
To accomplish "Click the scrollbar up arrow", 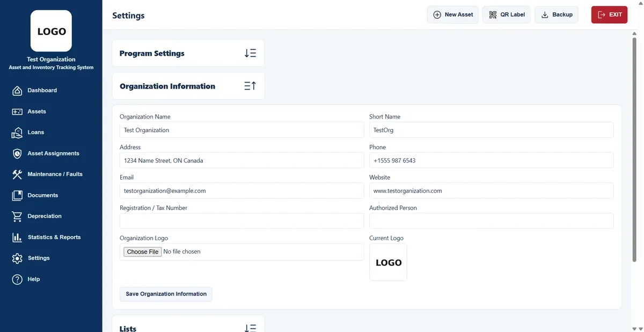I will (x=635, y=33).
